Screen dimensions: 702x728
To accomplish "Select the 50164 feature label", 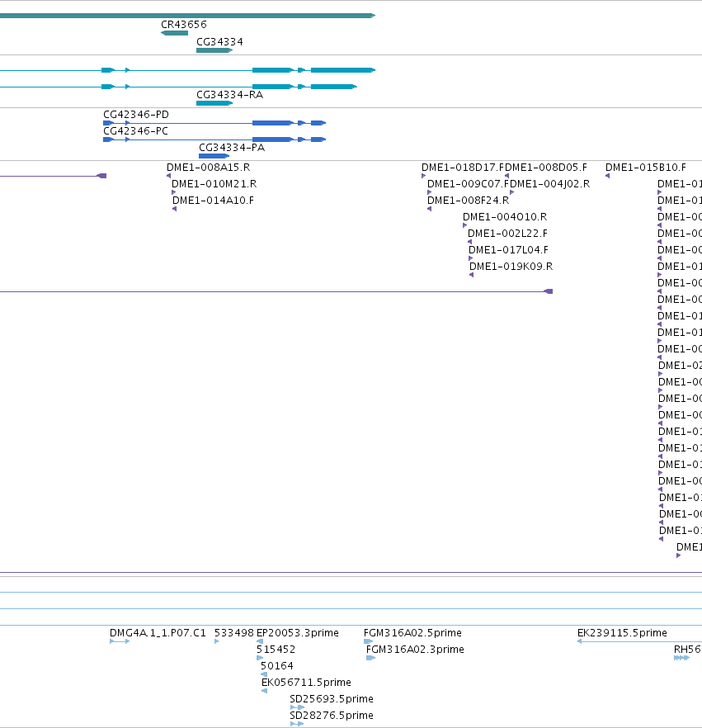I will [277, 666].
